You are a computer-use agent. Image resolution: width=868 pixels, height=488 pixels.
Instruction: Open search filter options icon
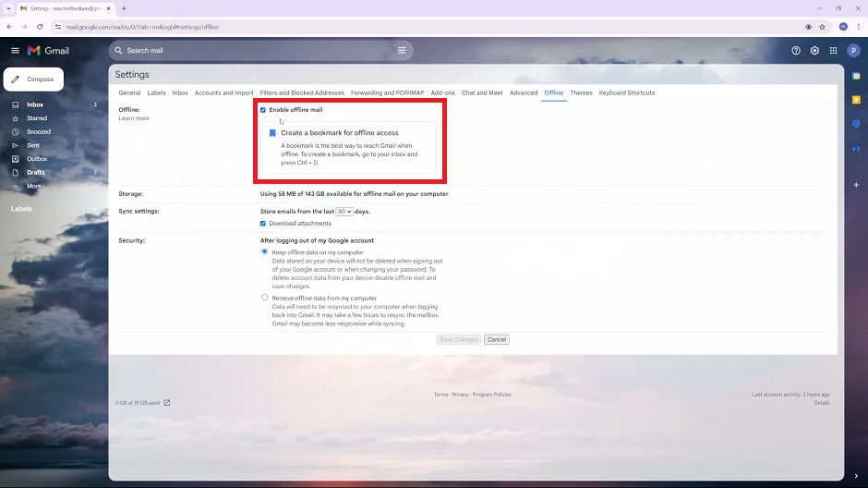point(402,51)
